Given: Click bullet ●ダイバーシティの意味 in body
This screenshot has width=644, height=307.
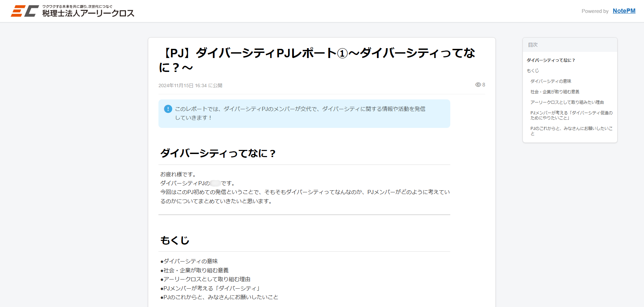Looking at the screenshot, I should (x=189, y=261).
